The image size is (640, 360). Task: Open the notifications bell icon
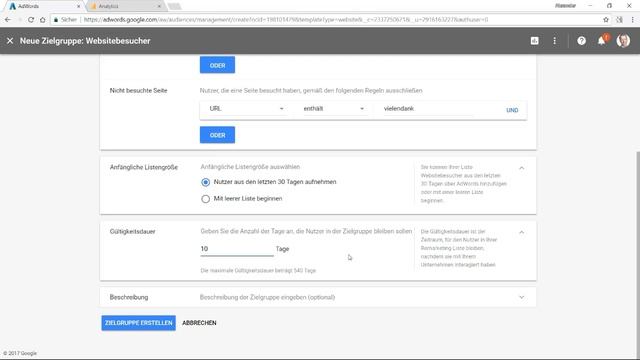click(602, 41)
